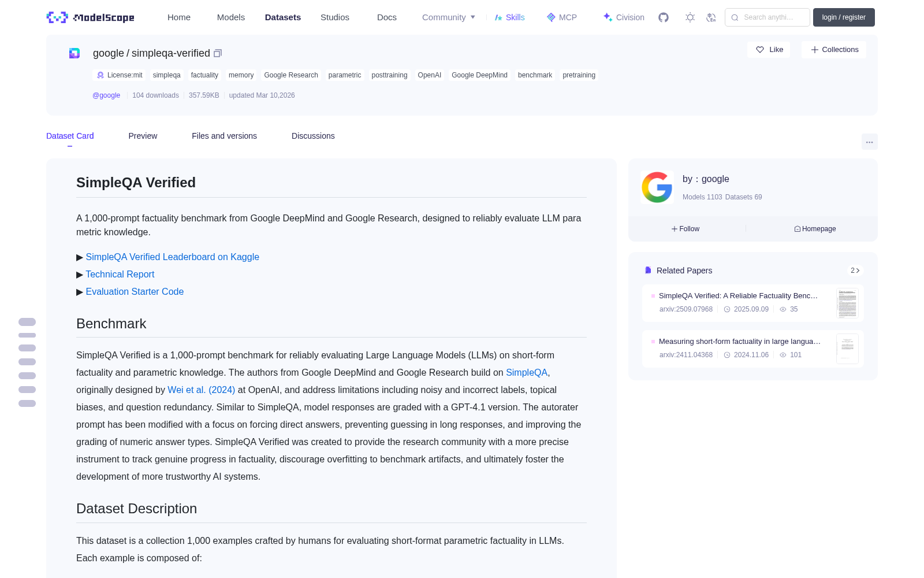
Task: Switch site language with the translate icon
Action: coord(711,17)
